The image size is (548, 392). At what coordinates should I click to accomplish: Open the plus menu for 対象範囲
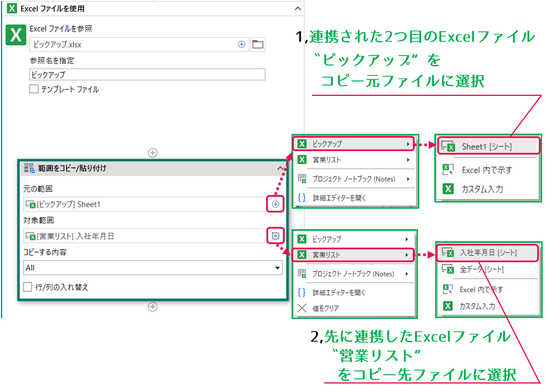[x=275, y=236]
